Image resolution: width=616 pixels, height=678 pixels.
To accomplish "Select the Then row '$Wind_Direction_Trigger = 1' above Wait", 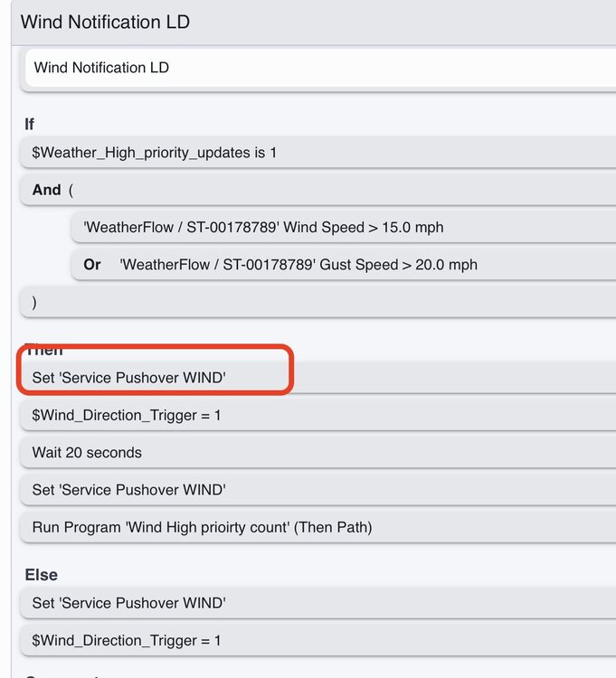I will pos(317,415).
